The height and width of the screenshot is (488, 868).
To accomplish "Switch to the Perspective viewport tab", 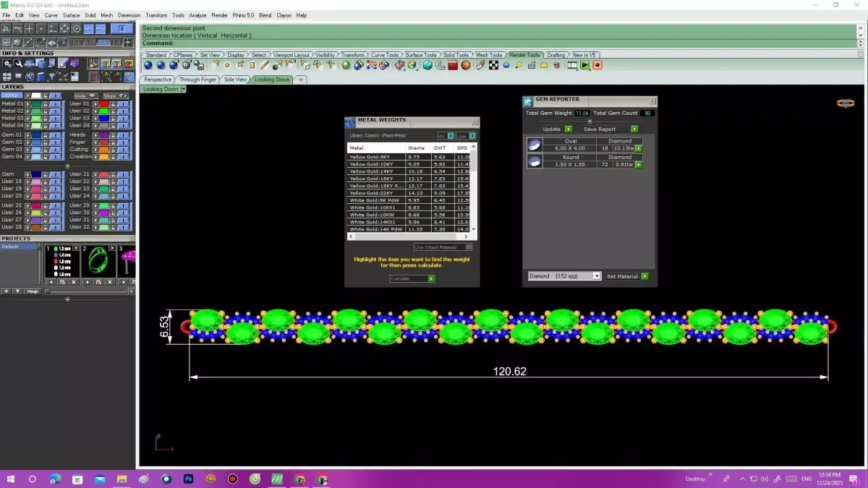I will (158, 80).
